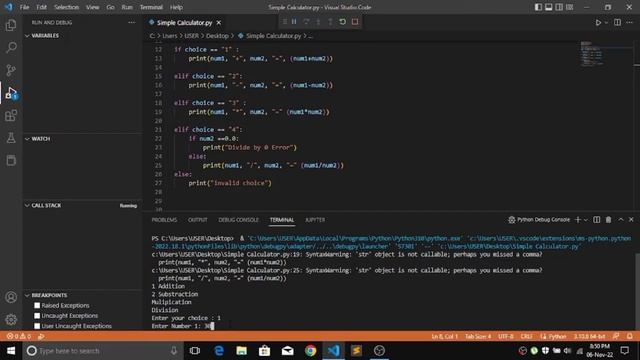Click Ln, Col indicator in status bar
This screenshot has width=640, height=360.
coord(444,336)
